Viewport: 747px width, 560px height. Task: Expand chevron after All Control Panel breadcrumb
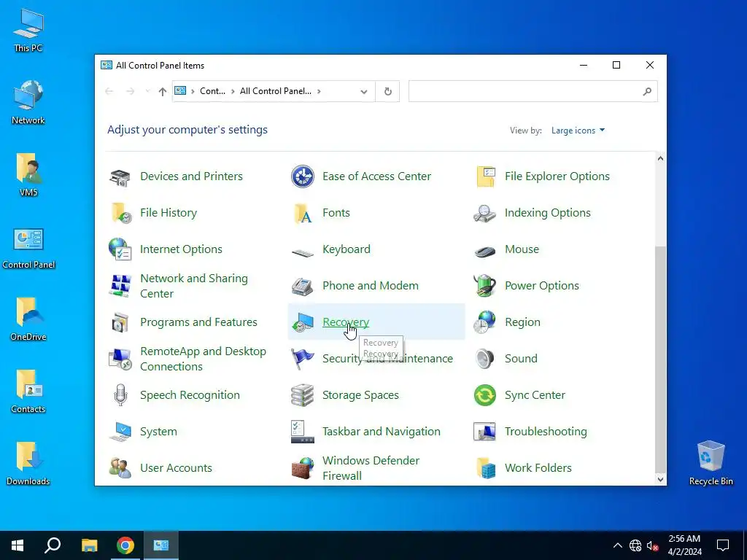tap(319, 91)
